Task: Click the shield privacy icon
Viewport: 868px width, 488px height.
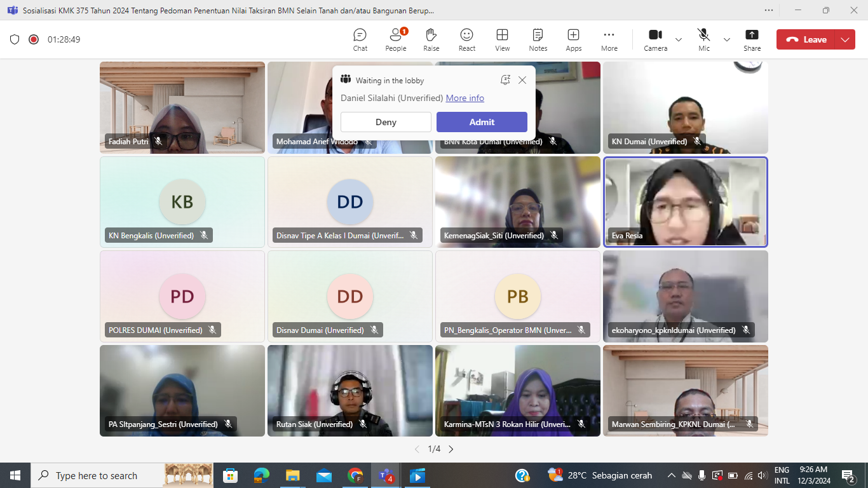Action: pyautogui.click(x=15, y=39)
